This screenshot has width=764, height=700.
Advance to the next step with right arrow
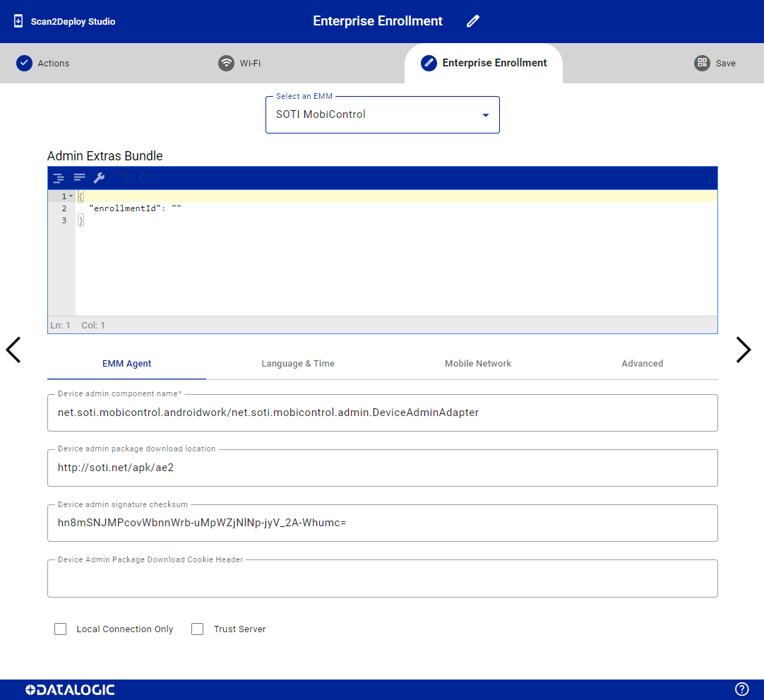point(743,350)
